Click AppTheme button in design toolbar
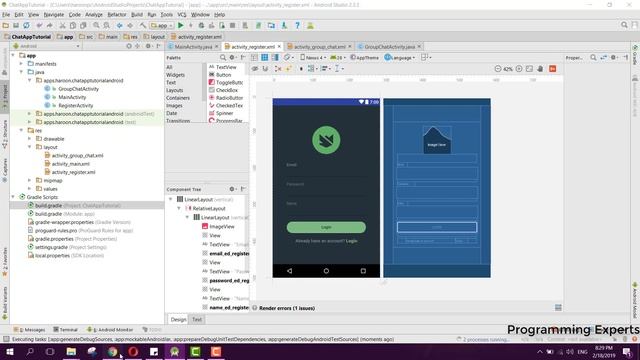Viewport: 640px width, 360px height. pyautogui.click(x=364, y=58)
